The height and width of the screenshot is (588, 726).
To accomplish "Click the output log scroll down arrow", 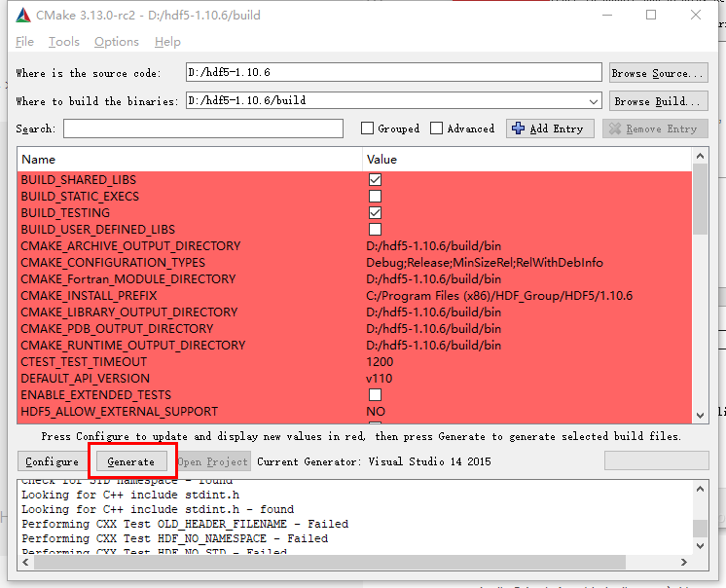I will pos(700,545).
